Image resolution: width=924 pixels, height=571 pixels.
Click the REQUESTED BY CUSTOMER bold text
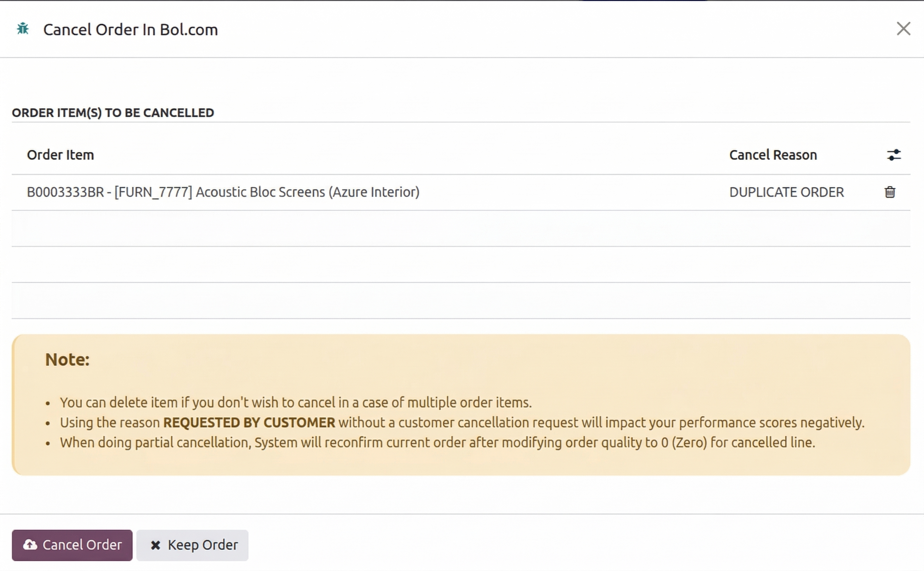pos(249,422)
